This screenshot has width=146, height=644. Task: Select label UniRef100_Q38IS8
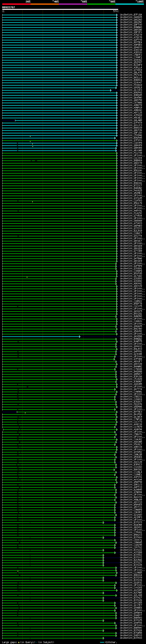pyautogui.click(x=131, y=50)
